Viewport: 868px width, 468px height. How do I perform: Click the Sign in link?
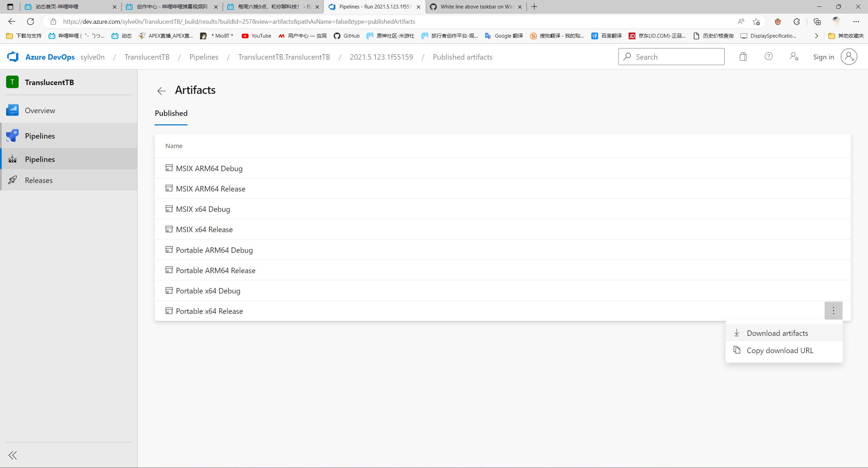(824, 57)
